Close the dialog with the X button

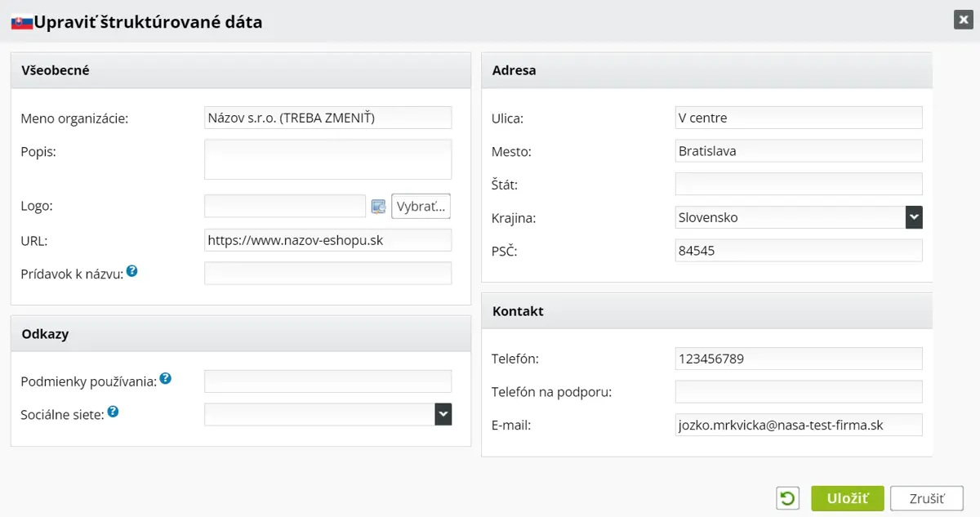coord(963,20)
